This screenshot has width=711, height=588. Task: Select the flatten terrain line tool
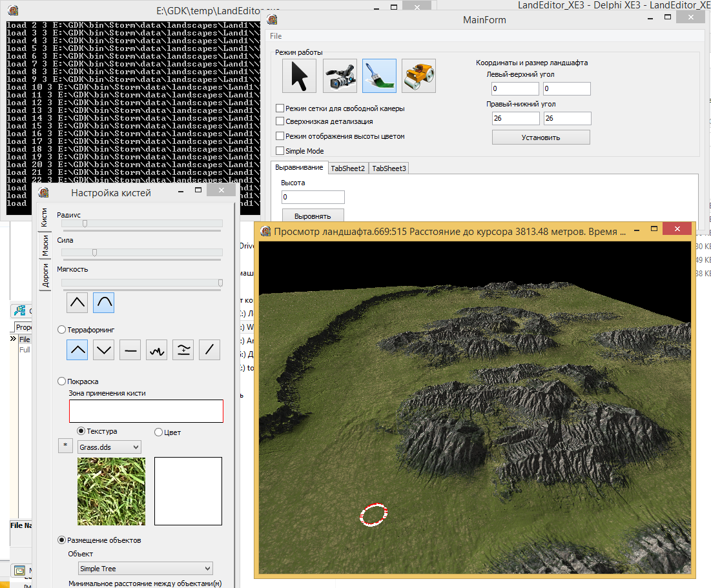point(130,350)
